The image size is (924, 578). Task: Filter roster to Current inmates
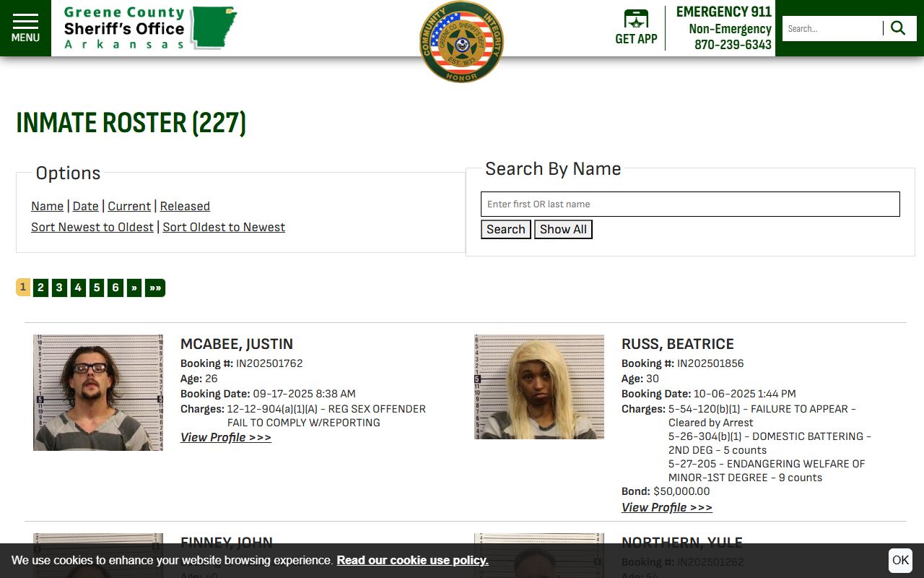[x=129, y=206]
